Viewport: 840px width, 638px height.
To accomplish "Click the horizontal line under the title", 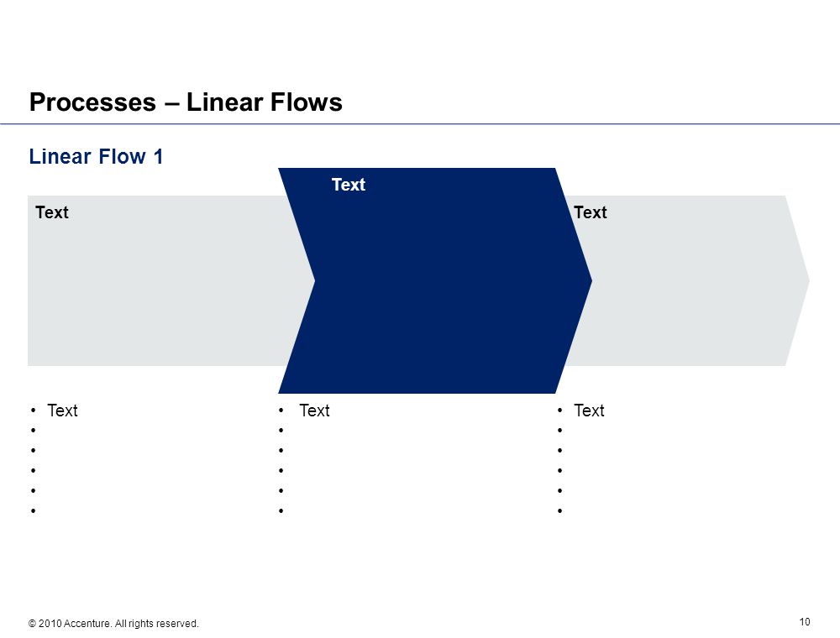I will point(420,124).
